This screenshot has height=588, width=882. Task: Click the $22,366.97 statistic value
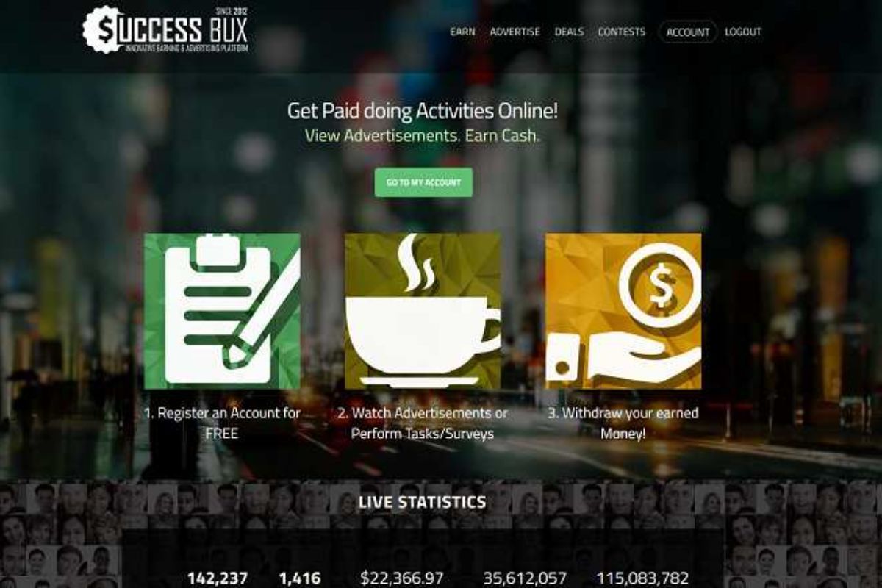point(402,578)
